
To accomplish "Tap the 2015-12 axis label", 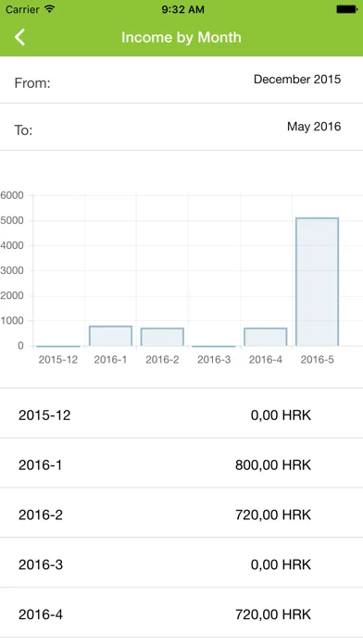I will point(58,360).
